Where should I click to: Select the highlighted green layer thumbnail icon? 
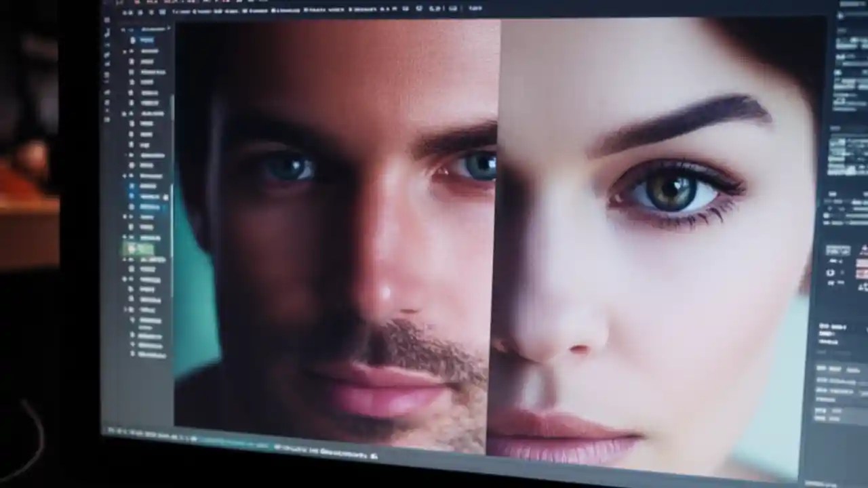pyautogui.click(x=133, y=249)
